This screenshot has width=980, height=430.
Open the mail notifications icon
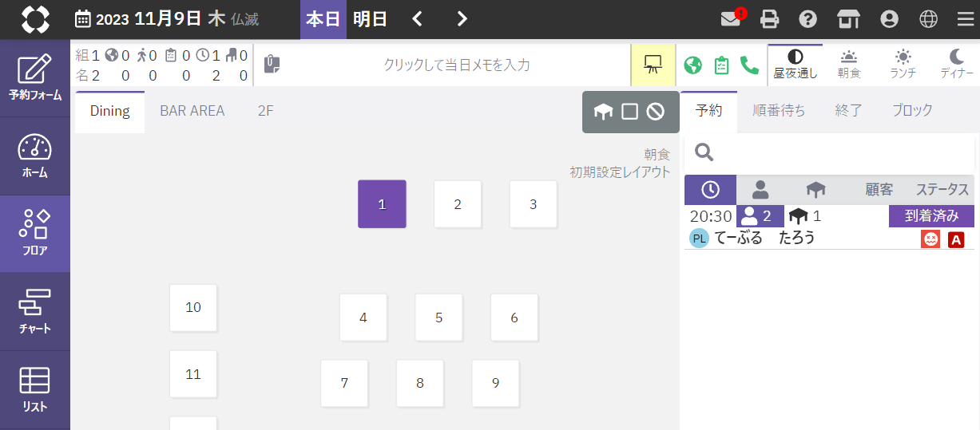(x=731, y=19)
